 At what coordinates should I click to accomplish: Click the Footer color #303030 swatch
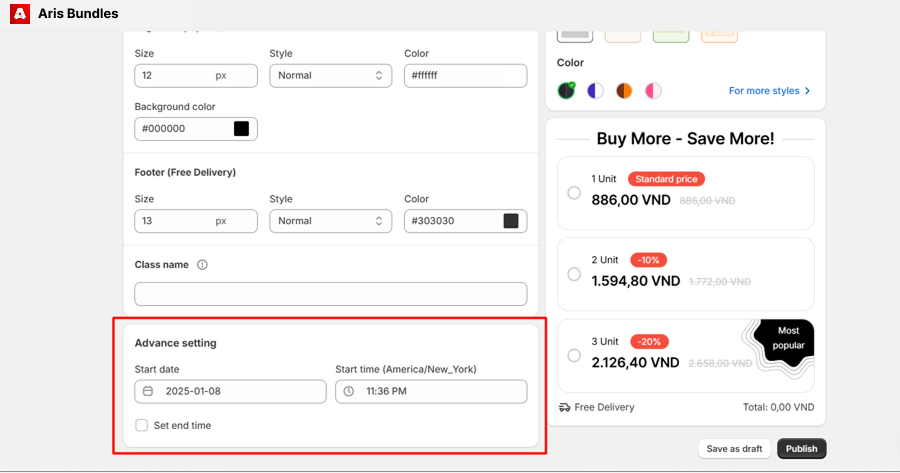coord(511,221)
